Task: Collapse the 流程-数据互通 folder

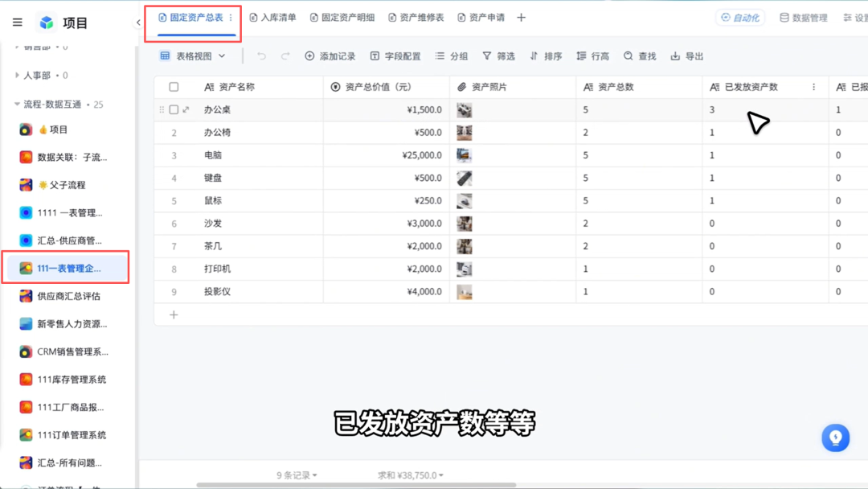Action: pyautogui.click(x=17, y=104)
